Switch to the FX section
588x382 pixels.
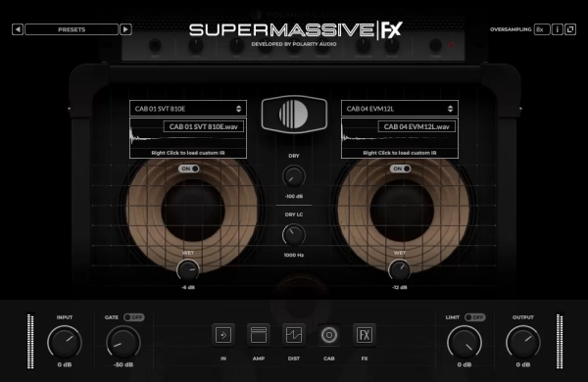tap(365, 335)
